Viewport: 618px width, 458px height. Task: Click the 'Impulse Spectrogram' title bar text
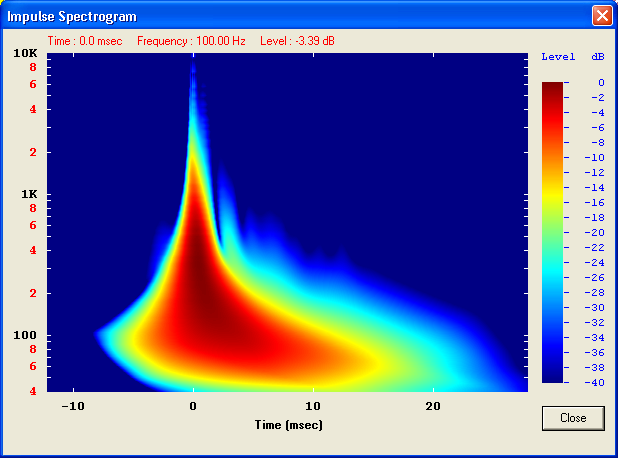(x=72, y=17)
